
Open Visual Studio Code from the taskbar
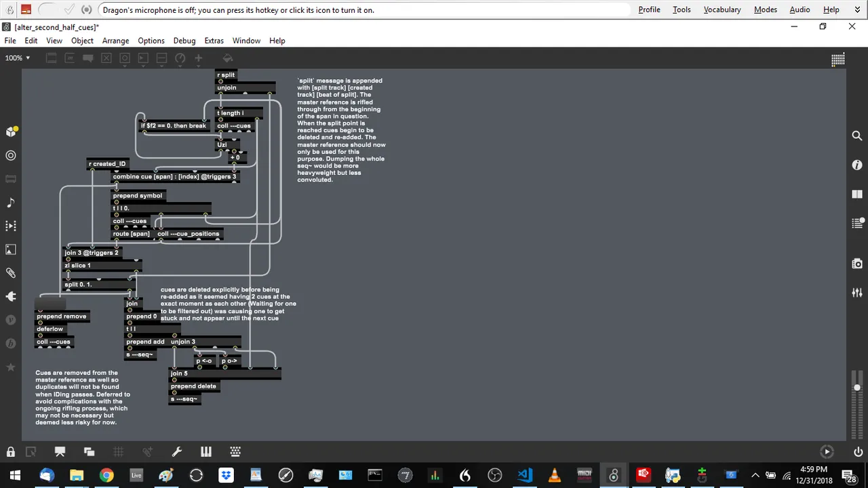(x=524, y=475)
